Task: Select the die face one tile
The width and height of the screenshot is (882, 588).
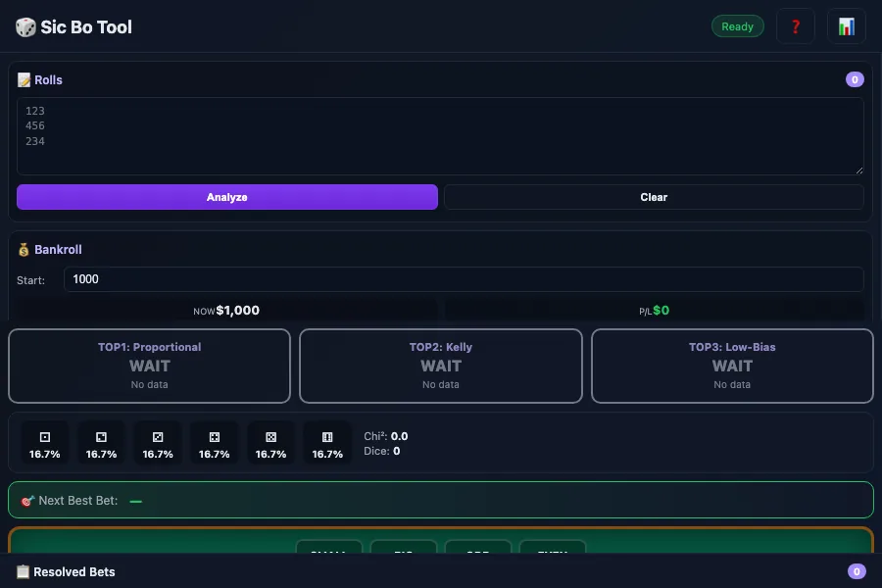Action: (45, 444)
